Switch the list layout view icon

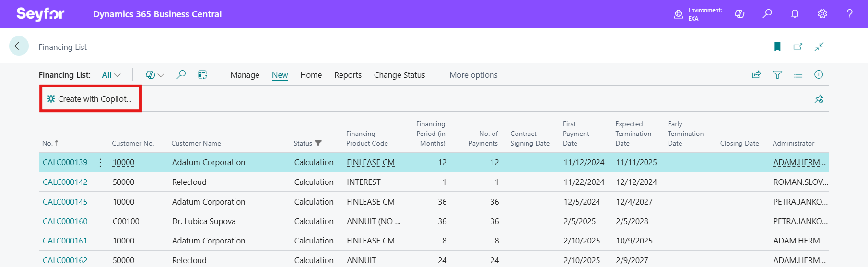(x=798, y=75)
